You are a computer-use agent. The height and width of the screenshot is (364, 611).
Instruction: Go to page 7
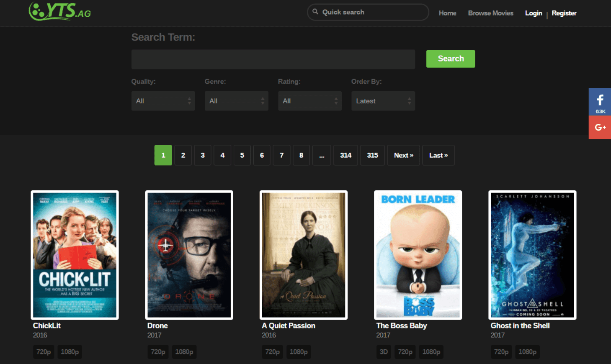(x=281, y=155)
